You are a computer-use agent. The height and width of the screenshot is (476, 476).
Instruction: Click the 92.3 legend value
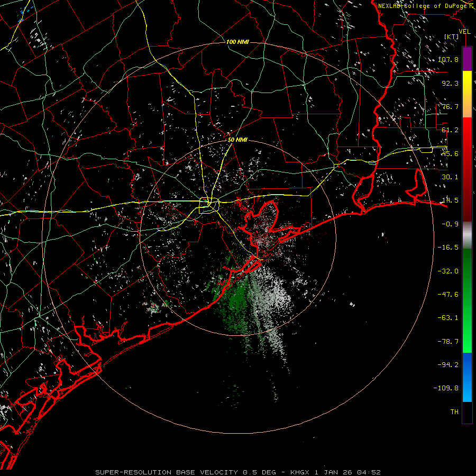pos(450,83)
